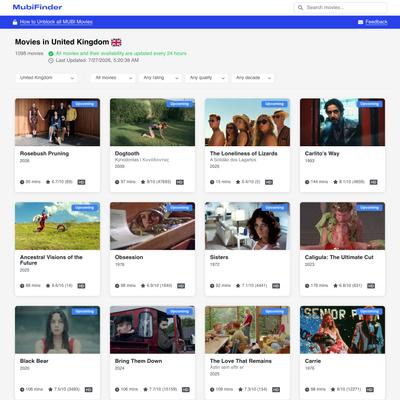Click the clock icon beside Last Updated

pyautogui.click(x=51, y=60)
